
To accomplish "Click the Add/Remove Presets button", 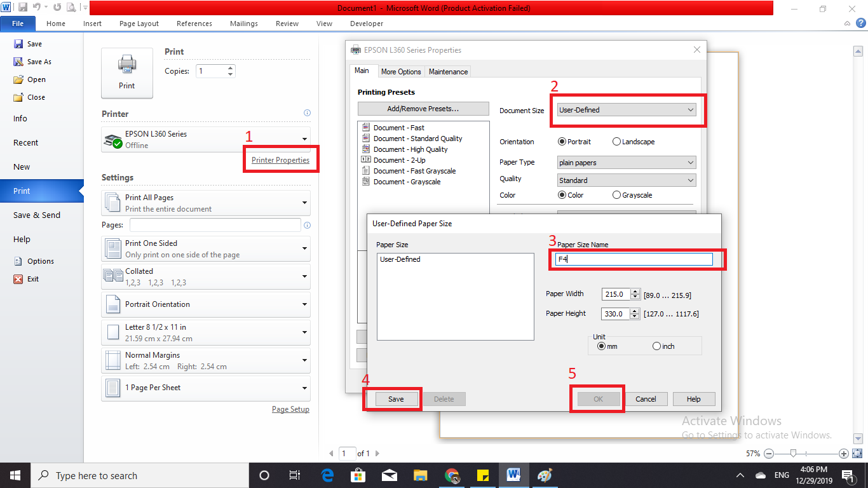I will 423,109.
